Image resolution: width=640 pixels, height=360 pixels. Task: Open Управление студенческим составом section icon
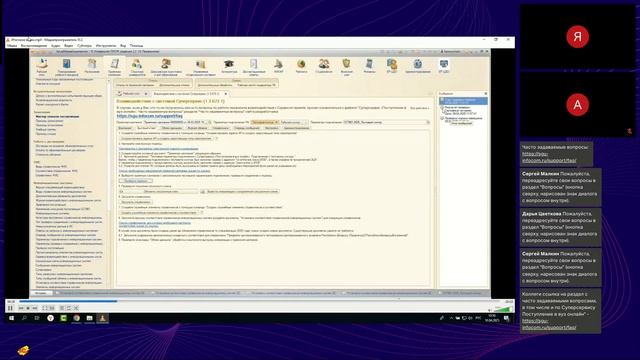200,66
